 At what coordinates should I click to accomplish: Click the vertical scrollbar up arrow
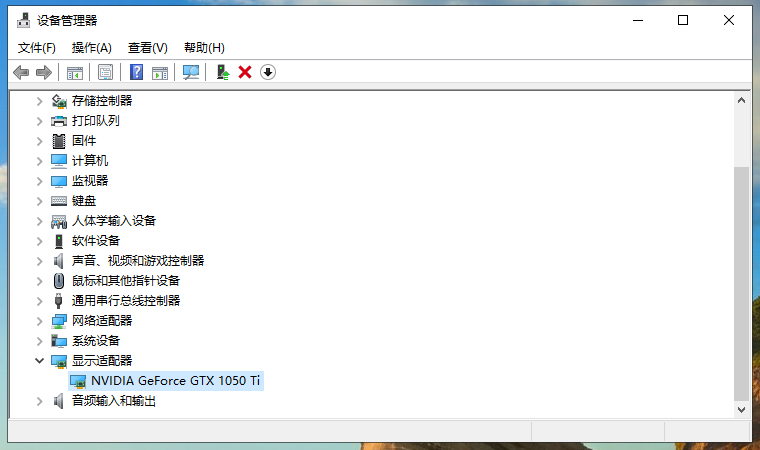[741, 100]
